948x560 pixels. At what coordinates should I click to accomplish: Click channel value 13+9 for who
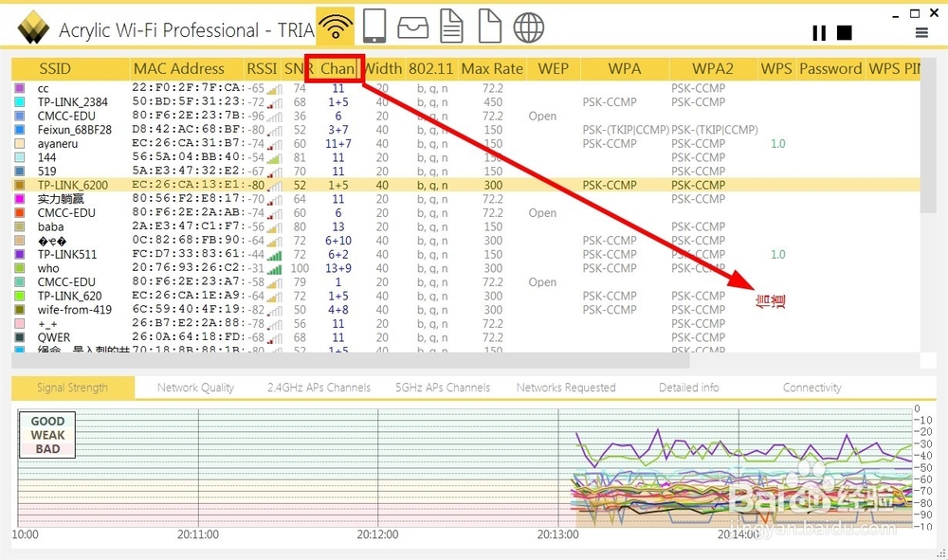[338, 268]
